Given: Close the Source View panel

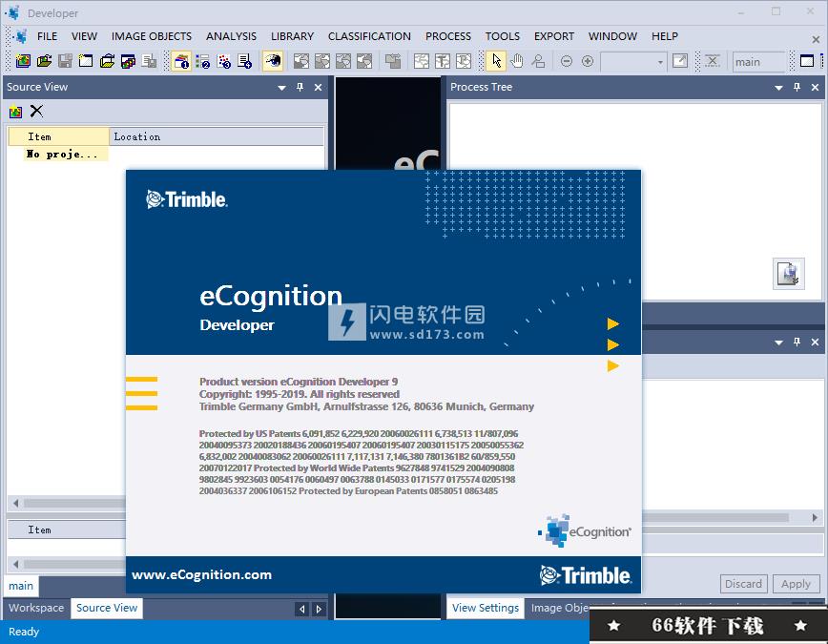Looking at the screenshot, I should [x=318, y=87].
